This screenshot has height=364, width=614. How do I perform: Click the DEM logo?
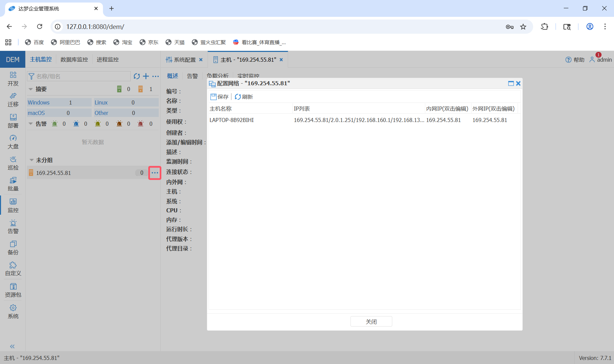tap(12, 60)
